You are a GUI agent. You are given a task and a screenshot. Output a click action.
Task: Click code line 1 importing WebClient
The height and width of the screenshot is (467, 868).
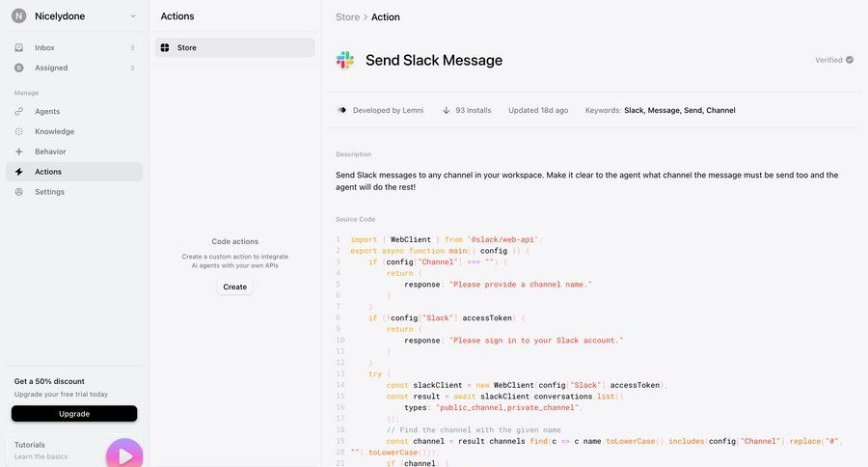pos(447,239)
